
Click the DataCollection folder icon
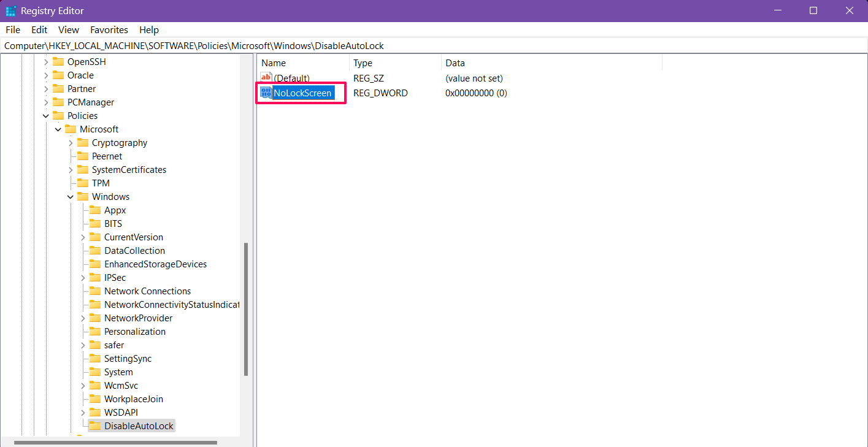pos(95,250)
